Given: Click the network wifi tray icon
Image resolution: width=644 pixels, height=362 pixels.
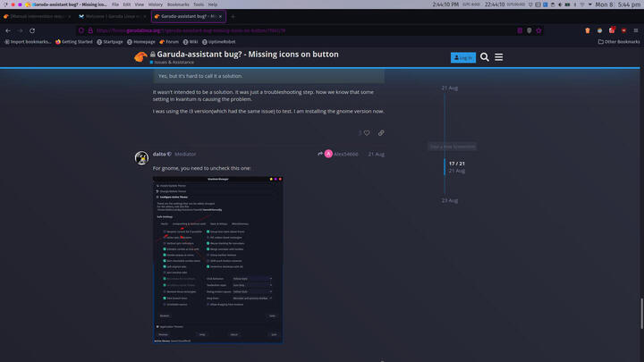Looking at the screenshot, I should click(x=582, y=4).
